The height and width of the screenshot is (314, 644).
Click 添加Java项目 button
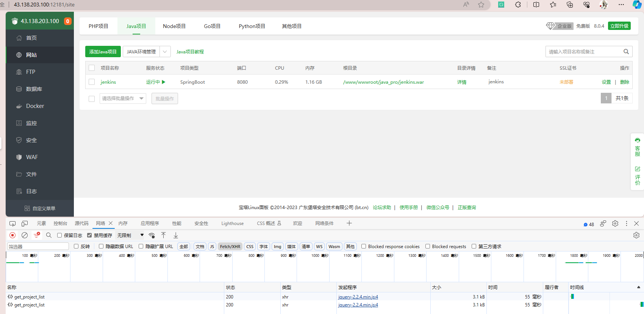[x=103, y=52]
